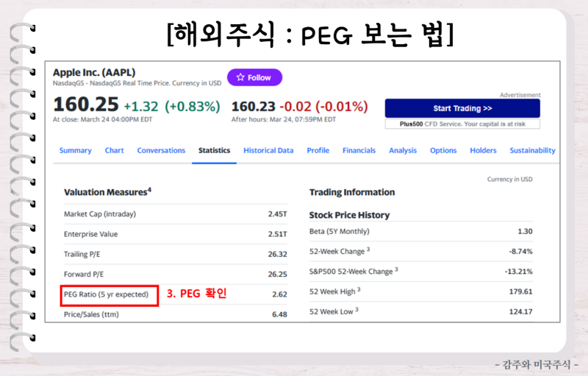Open the Conversations tab

click(x=161, y=151)
